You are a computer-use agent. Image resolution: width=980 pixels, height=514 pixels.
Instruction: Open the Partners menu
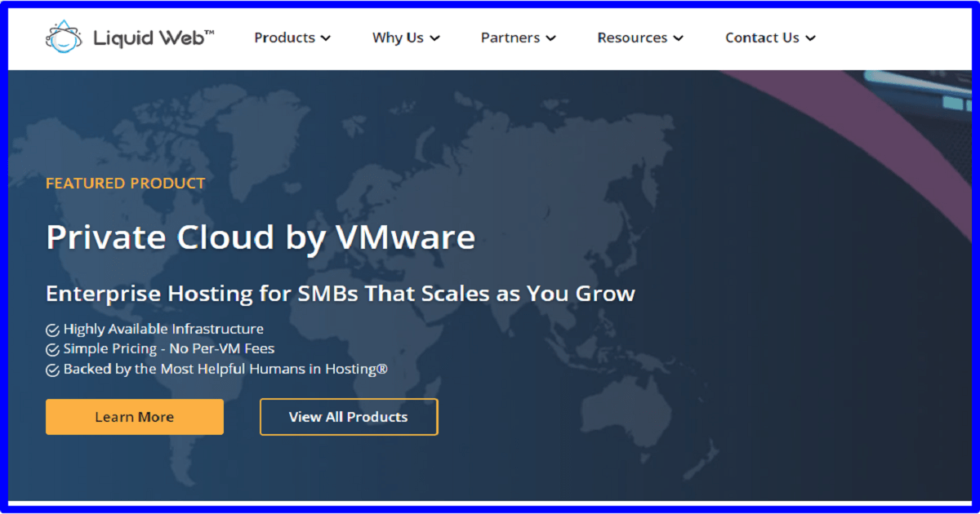[519, 38]
